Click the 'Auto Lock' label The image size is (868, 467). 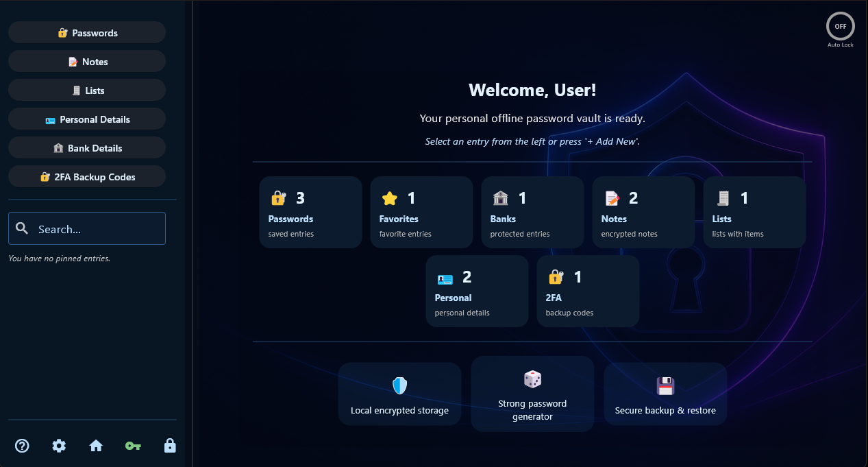(x=840, y=45)
